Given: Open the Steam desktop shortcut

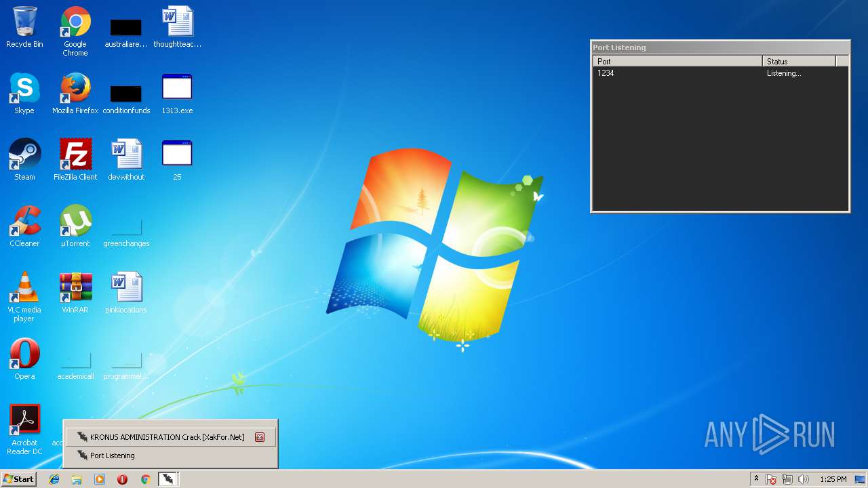Looking at the screenshot, I should click(24, 161).
